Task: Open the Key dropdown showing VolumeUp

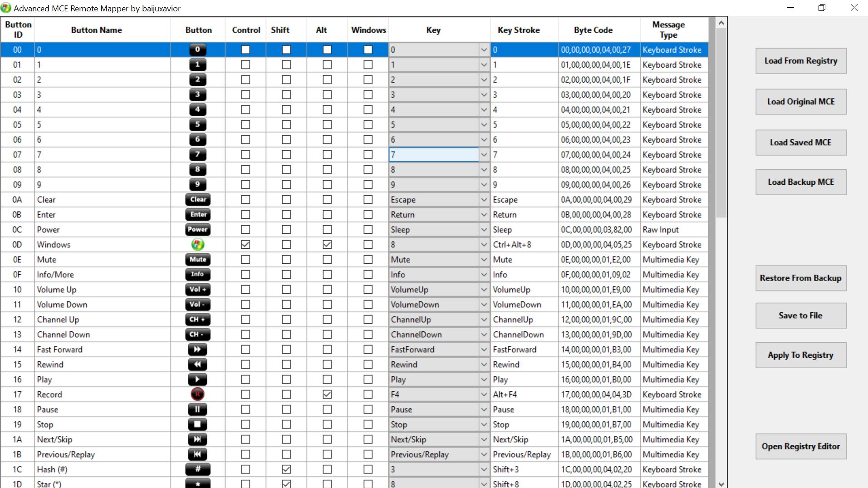Action: pyautogui.click(x=484, y=290)
